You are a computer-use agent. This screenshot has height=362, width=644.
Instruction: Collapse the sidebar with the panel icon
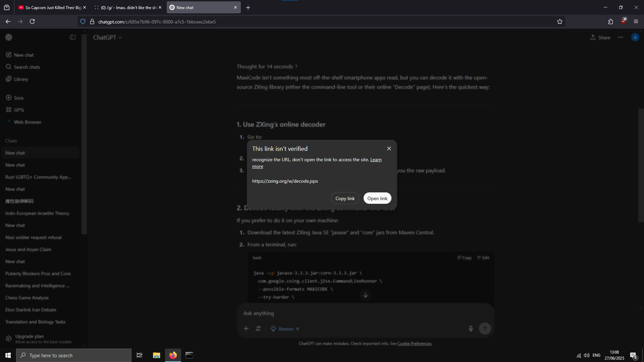(x=73, y=37)
